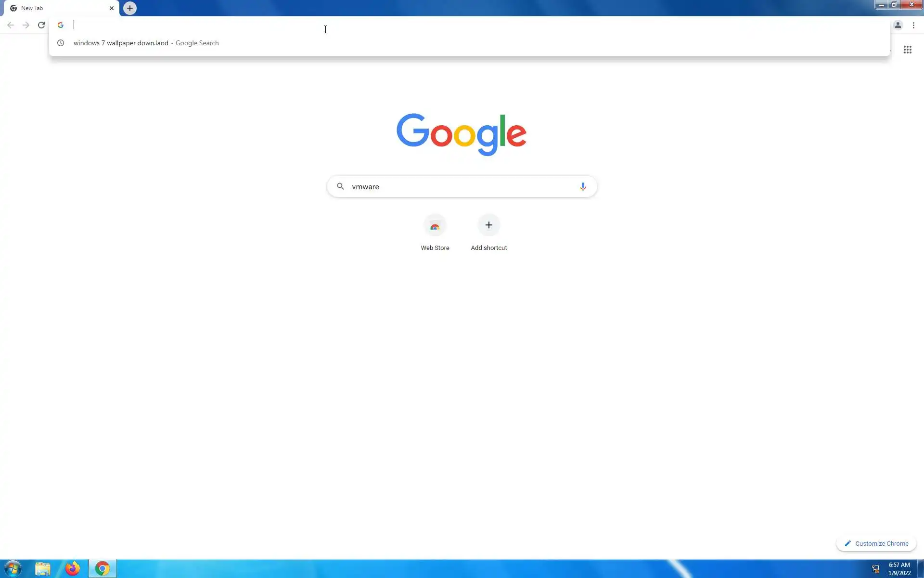
Task: Close the New Tab tab
Action: [112, 8]
